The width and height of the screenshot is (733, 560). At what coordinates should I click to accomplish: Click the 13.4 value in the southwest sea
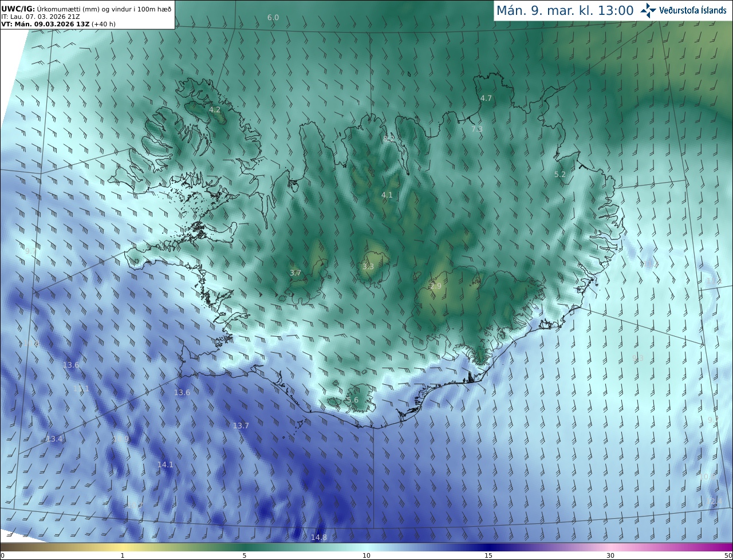pos(55,439)
